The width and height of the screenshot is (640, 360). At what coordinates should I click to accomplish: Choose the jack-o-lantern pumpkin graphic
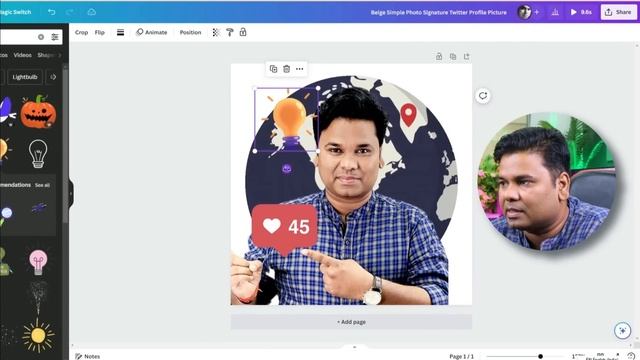[38, 111]
